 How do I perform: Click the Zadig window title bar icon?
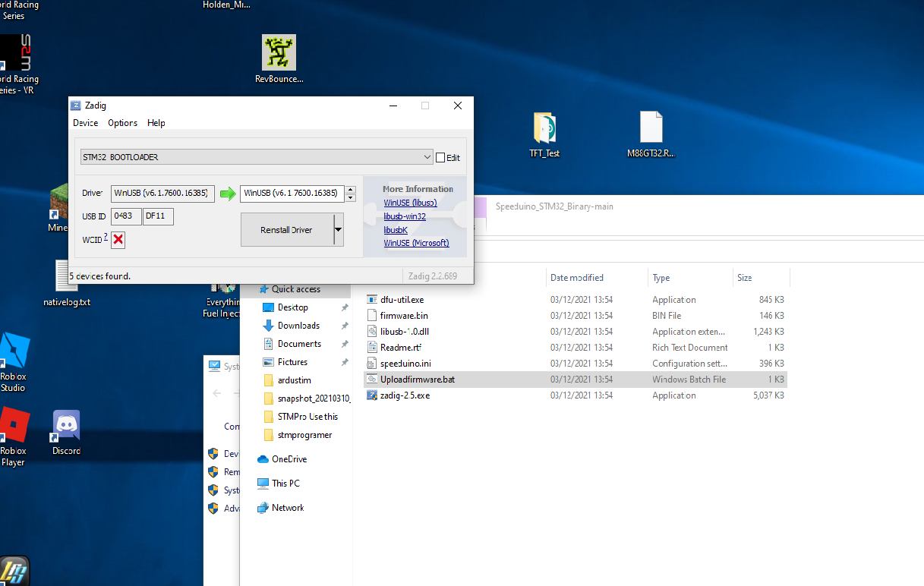76,106
